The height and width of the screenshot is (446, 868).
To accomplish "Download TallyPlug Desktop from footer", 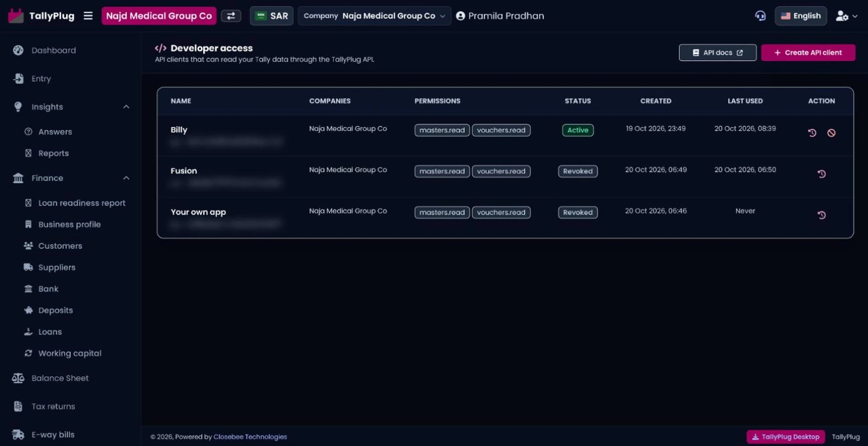I will 786,437.
